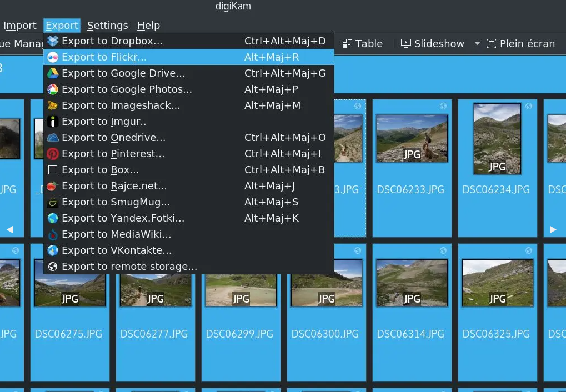The image size is (566, 392).
Task: Select the DSC06299.JPG thumbnail
Action: point(241,290)
